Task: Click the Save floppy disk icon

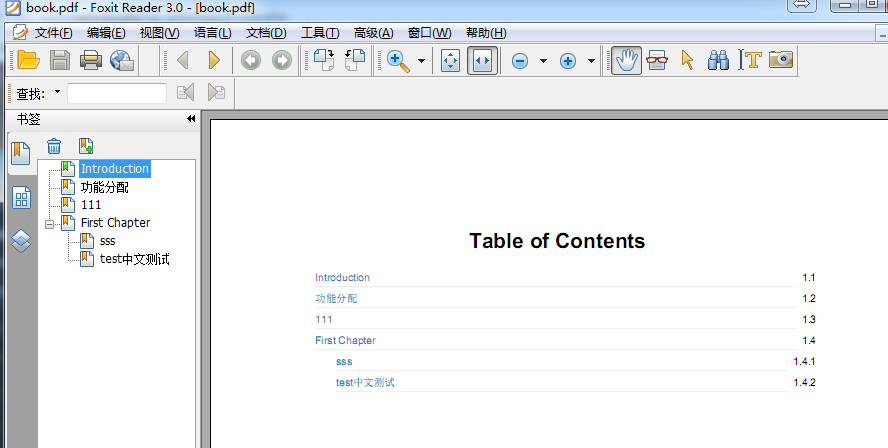Action: point(60,60)
